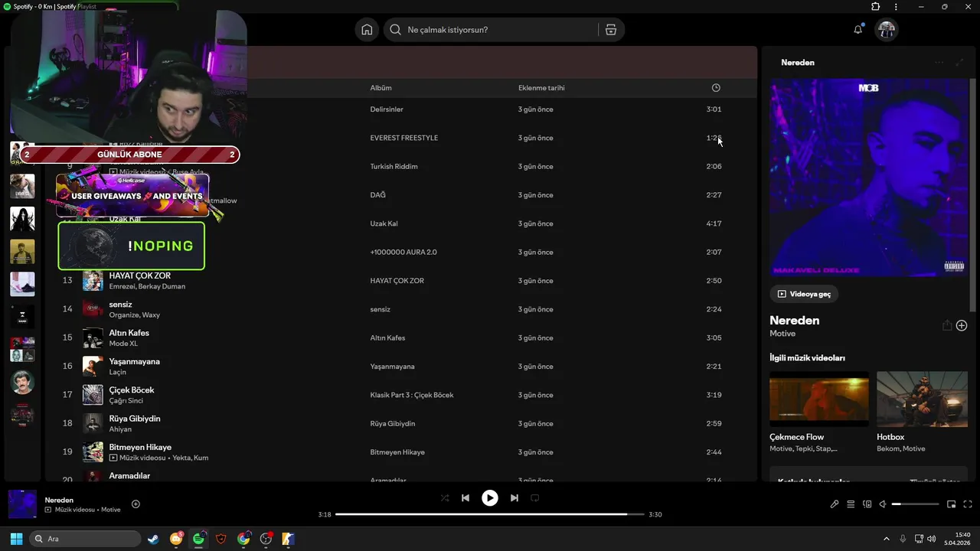The image size is (980, 551).
Task: Mute via the speaker volume icon
Action: (883, 504)
